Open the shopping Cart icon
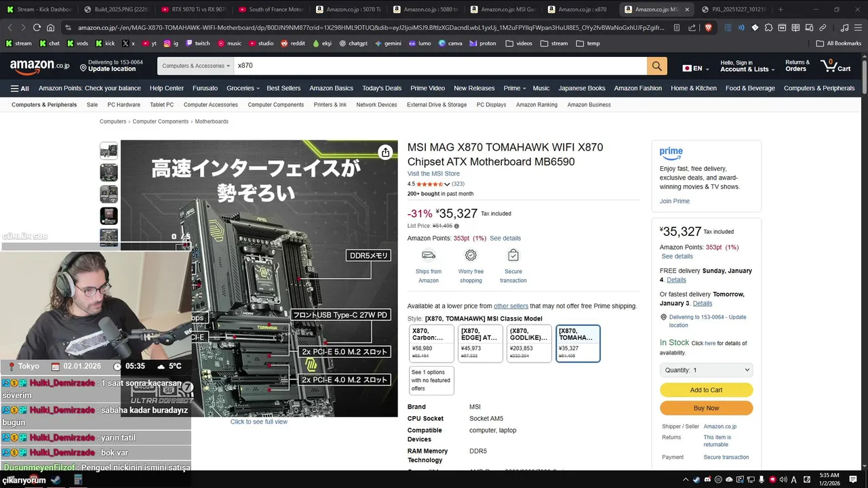868x488 pixels. (x=835, y=66)
